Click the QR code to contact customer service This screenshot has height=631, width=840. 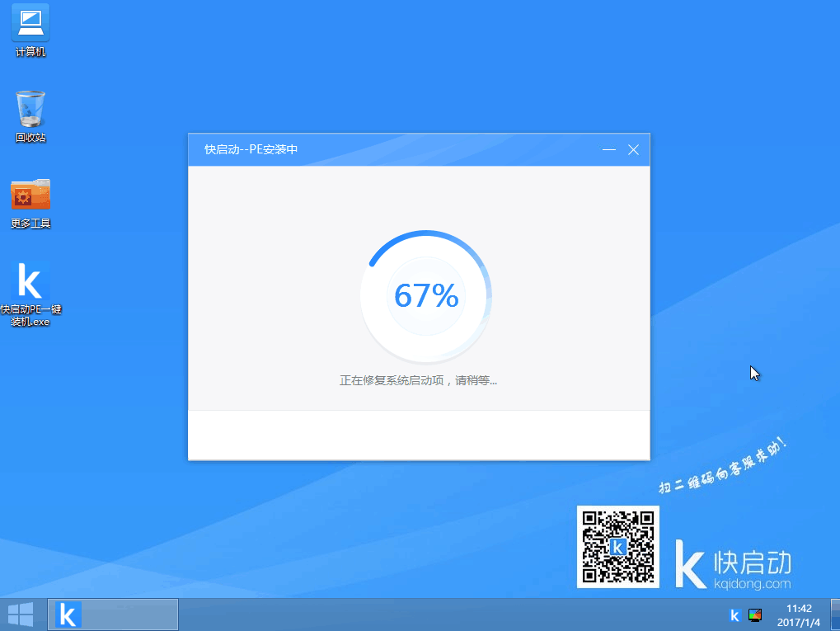(617, 547)
